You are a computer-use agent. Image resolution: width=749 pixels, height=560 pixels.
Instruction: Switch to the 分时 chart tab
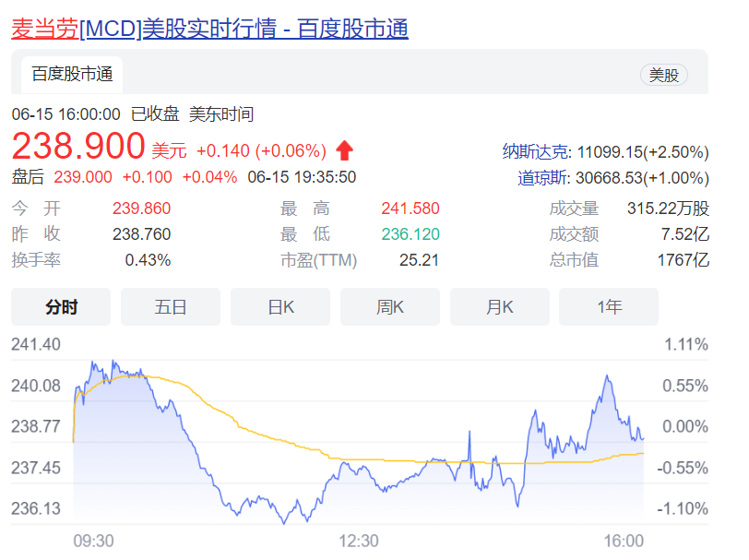[61, 307]
